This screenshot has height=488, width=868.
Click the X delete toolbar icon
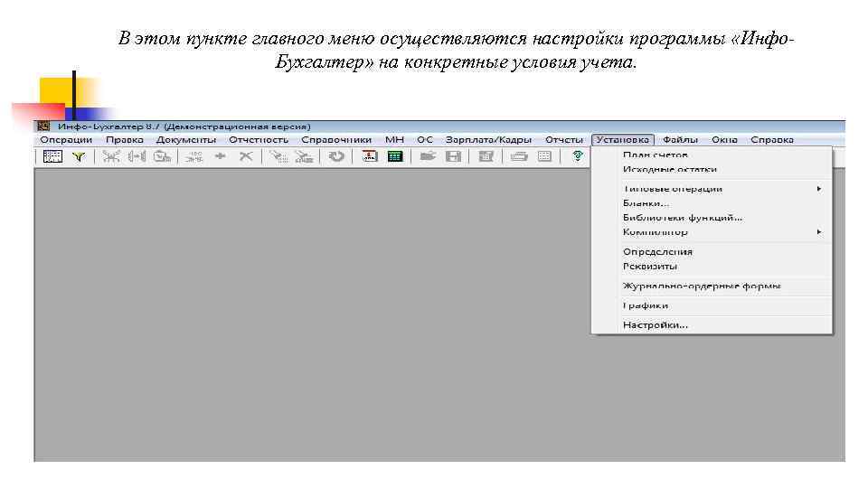tap(246, 156)
